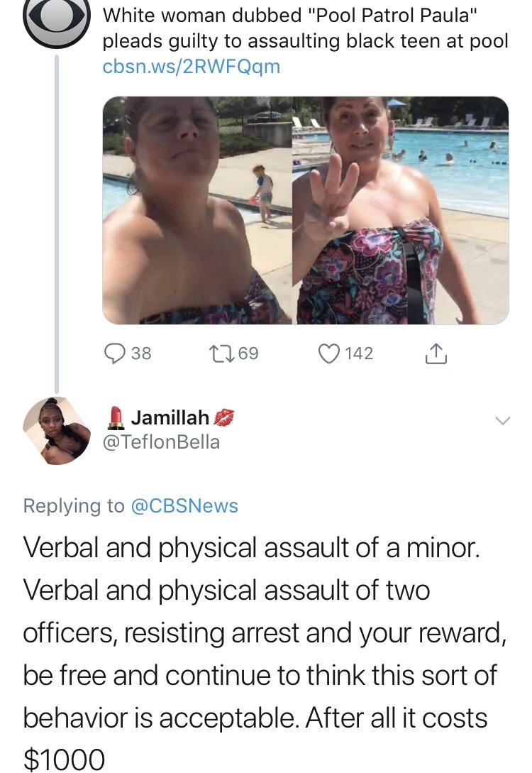Open the Pool Patrol Paula headline text
Screen dimensions: 532x773
tap(305, 28)
